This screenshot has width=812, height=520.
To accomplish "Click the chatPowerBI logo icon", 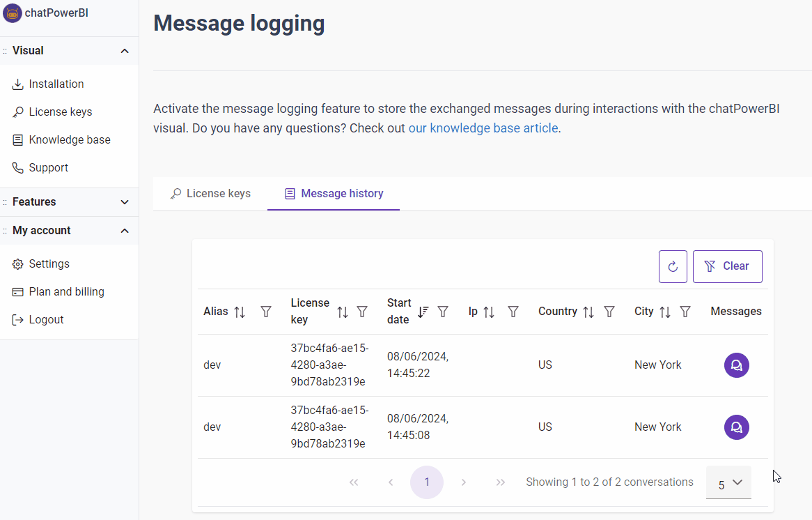I will (x=13, y=13).
